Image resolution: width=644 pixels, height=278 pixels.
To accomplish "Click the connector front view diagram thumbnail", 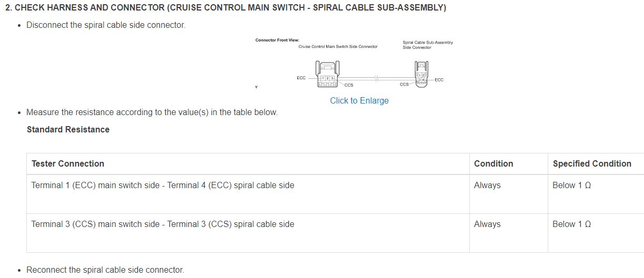I will coord(354,64).
